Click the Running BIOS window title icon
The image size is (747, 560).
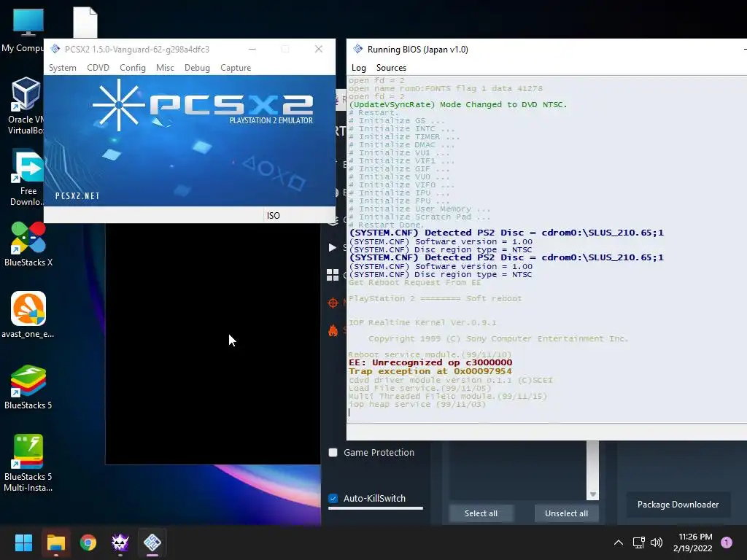coord(357,49)
